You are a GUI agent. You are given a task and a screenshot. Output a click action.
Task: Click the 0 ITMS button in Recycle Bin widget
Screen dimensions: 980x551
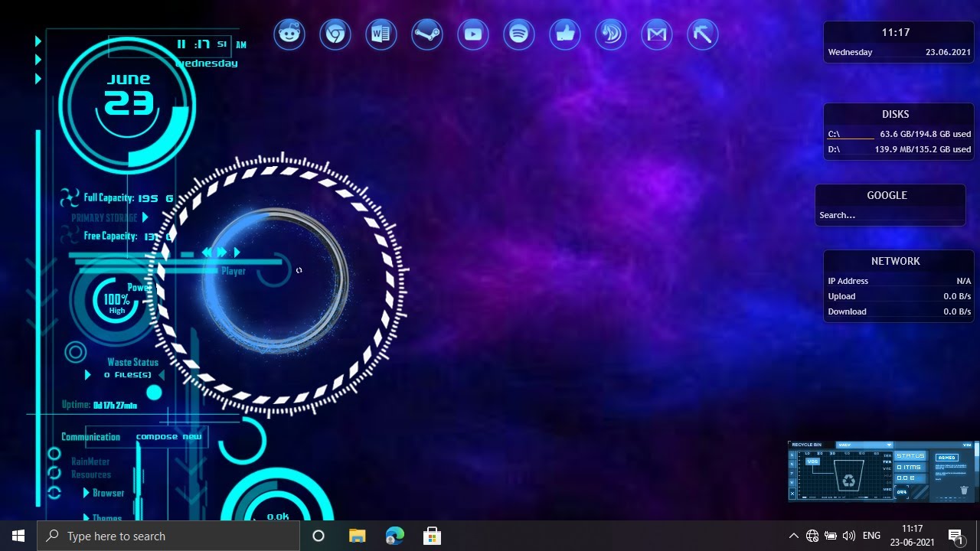coord(910,467)
